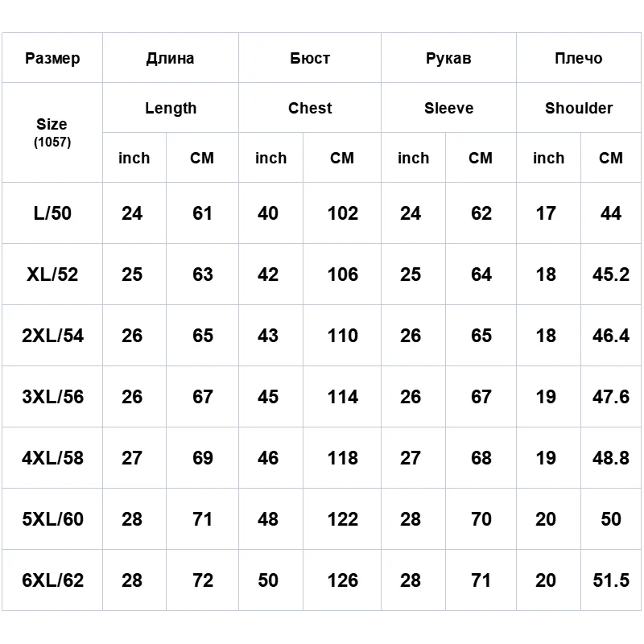Click the Бюст column header
Image resolution: width=644 pixels, height=644 pixels.
click(x=310, y=58)
